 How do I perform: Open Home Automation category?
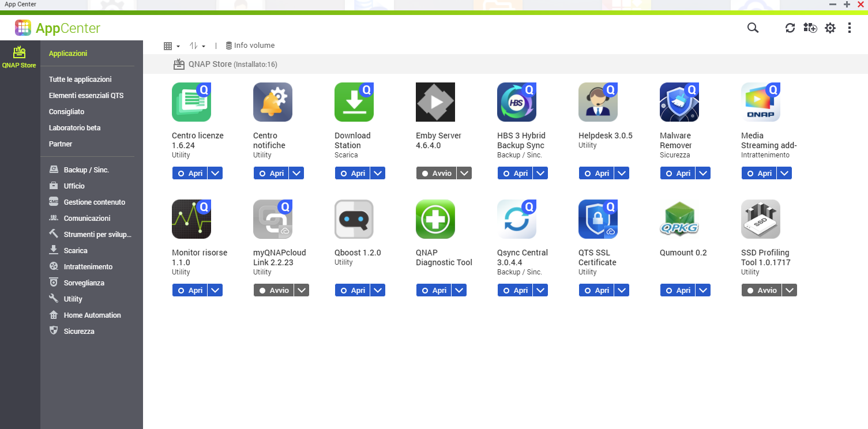click(x=85, y=315)
